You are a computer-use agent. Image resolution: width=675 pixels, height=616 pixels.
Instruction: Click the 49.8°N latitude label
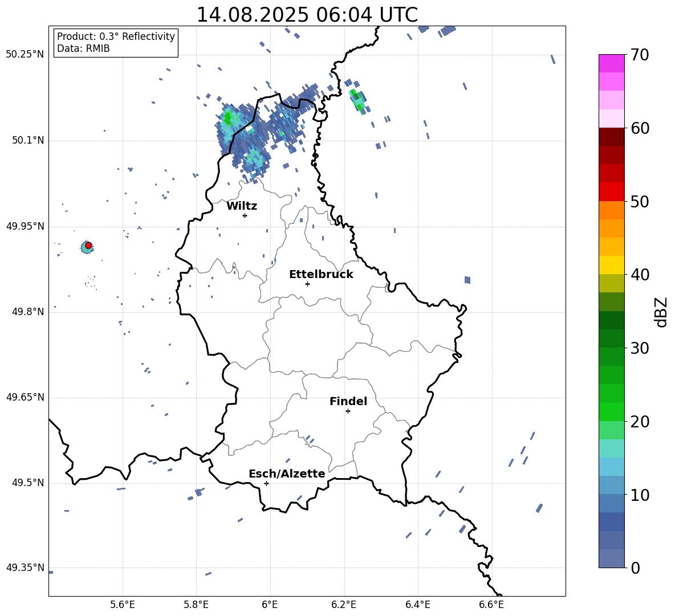pos(28,312)
